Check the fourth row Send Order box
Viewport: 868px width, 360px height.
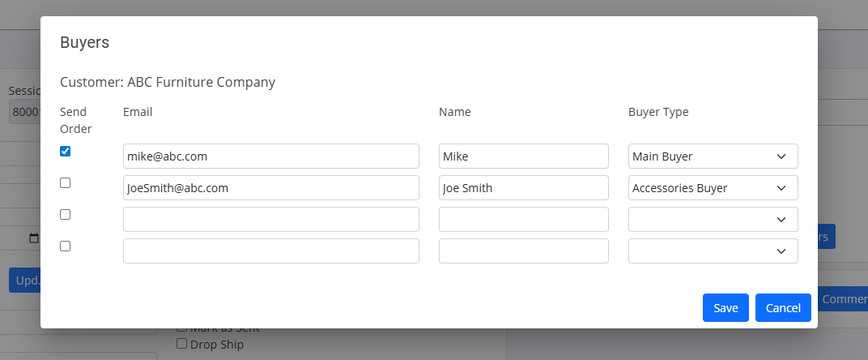point(66,246)
